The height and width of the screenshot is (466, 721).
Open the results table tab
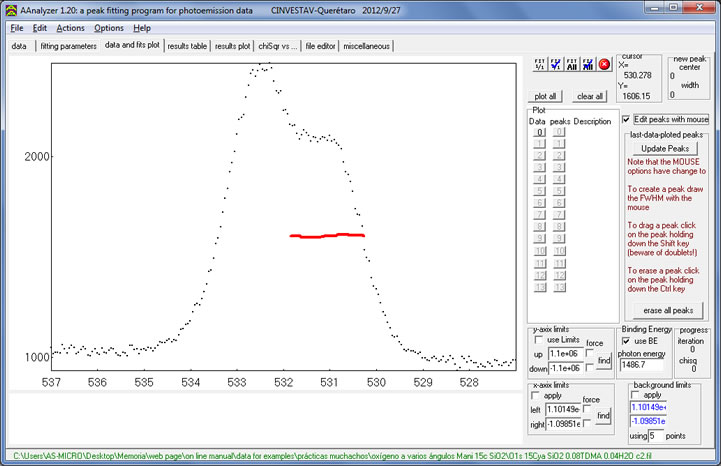click(187, 46)
